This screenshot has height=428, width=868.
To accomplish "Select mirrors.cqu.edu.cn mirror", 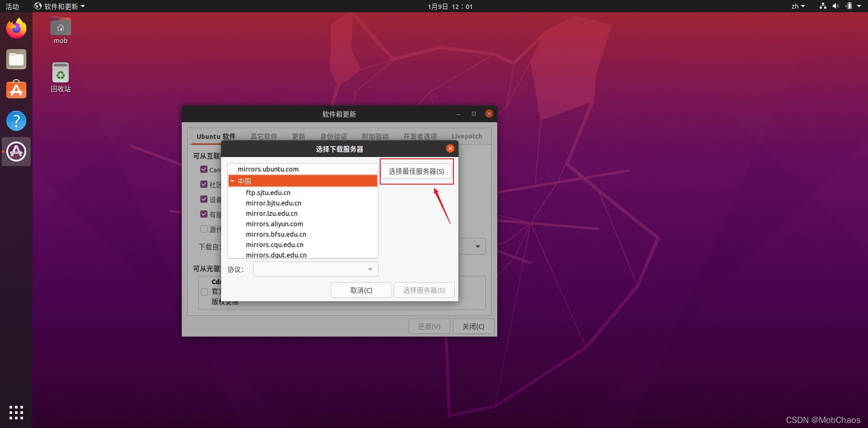I will pos(303,245).
